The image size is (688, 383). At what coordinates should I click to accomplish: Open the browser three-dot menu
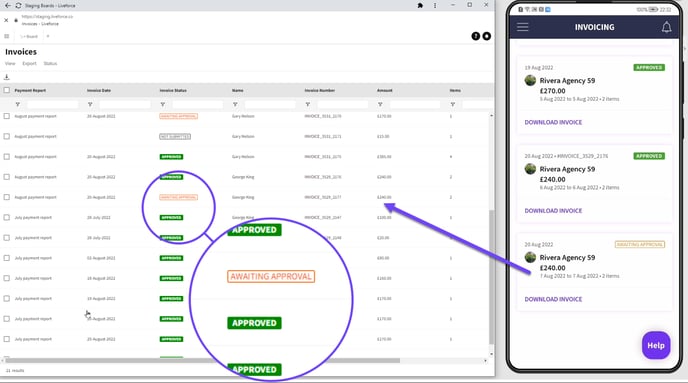click(435, 6)
